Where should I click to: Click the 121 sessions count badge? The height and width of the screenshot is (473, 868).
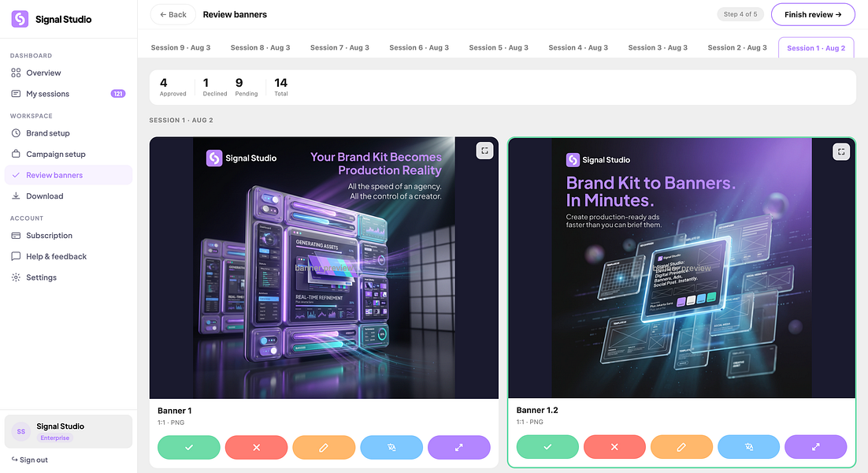coord(118,94)
